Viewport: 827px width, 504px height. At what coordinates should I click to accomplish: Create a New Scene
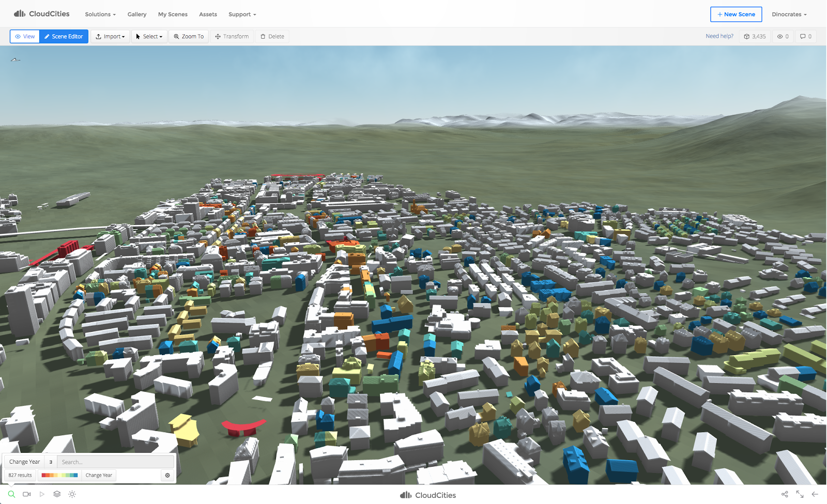tap(736, 14)
